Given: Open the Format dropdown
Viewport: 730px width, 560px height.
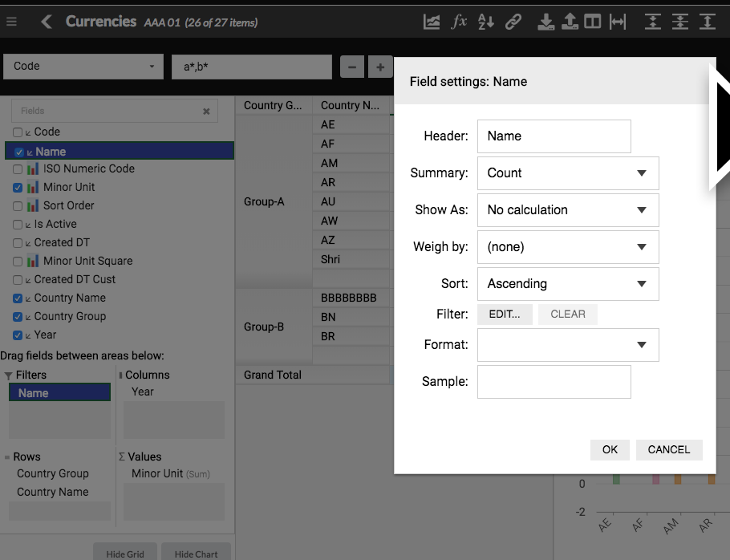Looking at the screenshot, I should click(x=568, y=345).
